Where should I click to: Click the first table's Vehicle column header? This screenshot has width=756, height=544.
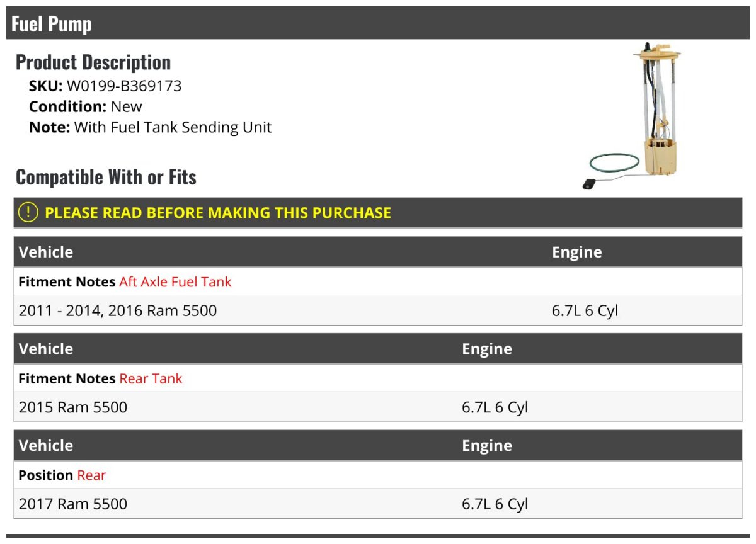click(46, 252)
